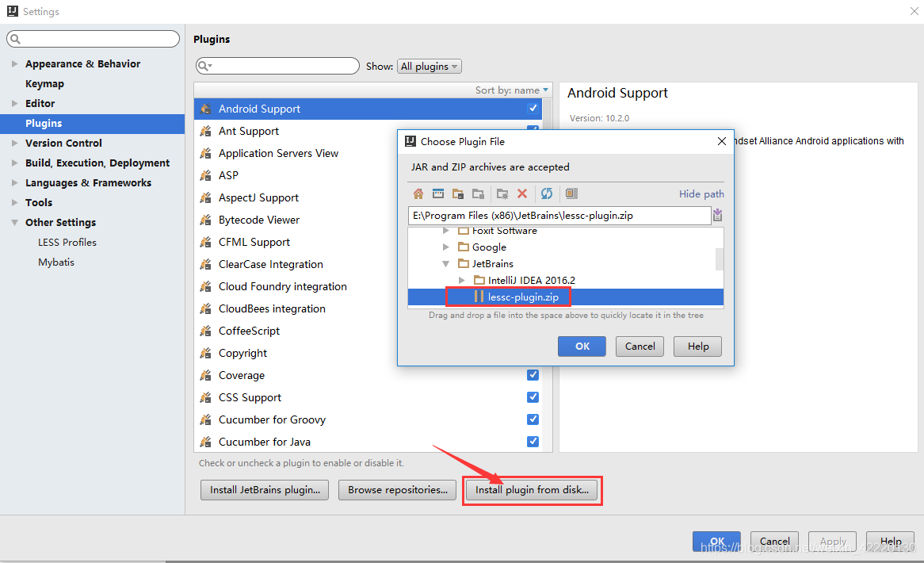Screen dimensions: 924x563
Task: Create a new folder in file chooser
Action: (502, 193)
